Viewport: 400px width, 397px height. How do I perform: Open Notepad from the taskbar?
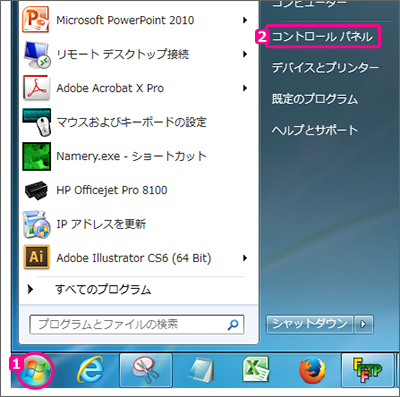tap(201, 370)
